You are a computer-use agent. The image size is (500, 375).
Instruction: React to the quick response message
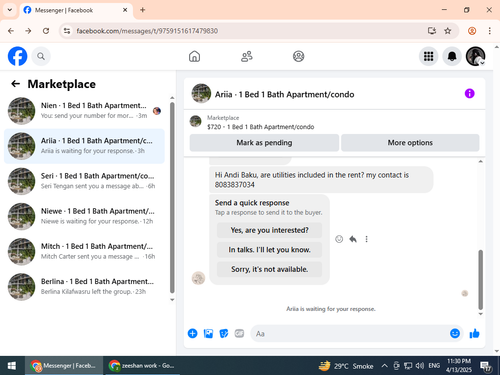339,239
